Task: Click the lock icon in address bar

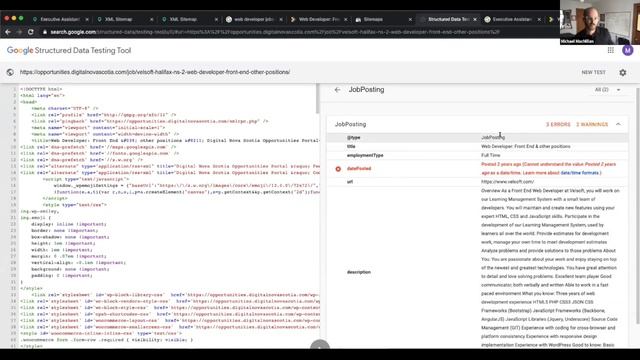Action: coord(45,32)
